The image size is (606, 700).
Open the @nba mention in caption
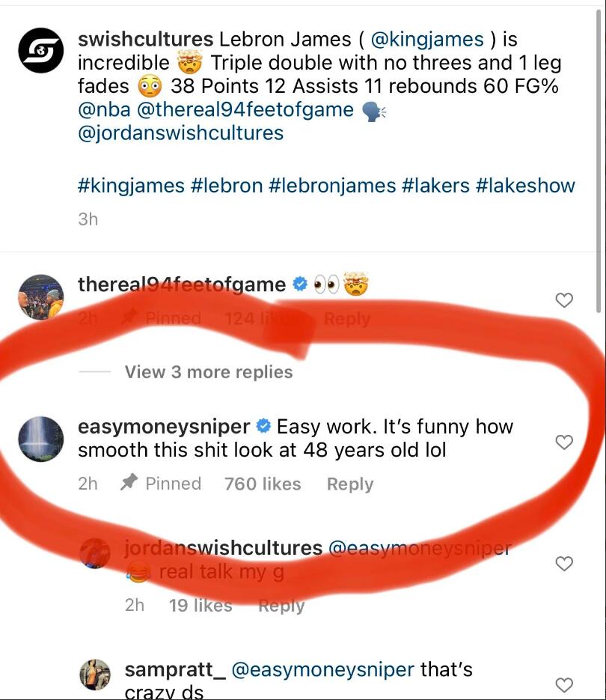[104, 109]
